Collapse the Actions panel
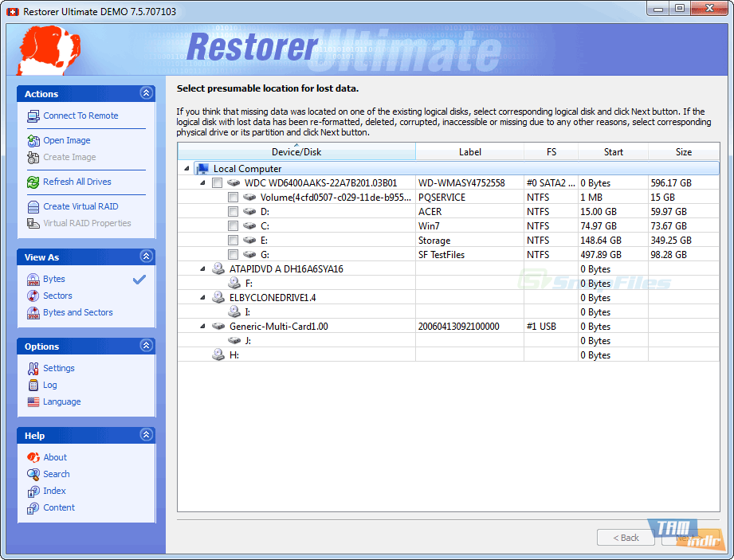 [146, 94]
